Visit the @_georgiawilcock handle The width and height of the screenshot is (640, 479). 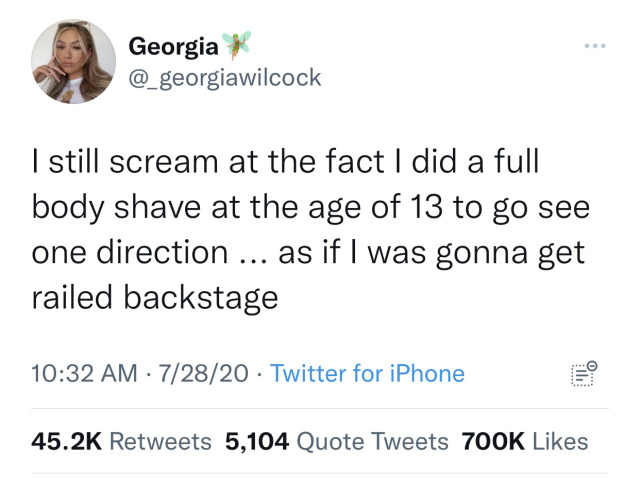click(x=225, y=77)
